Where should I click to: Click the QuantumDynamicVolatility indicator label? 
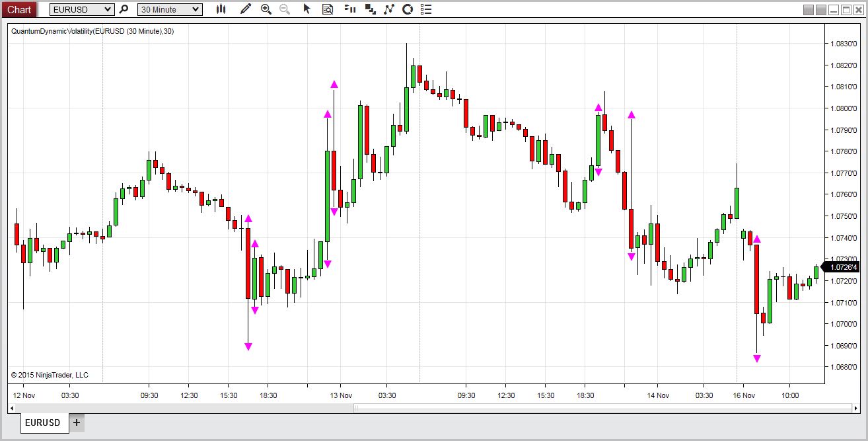92,31
